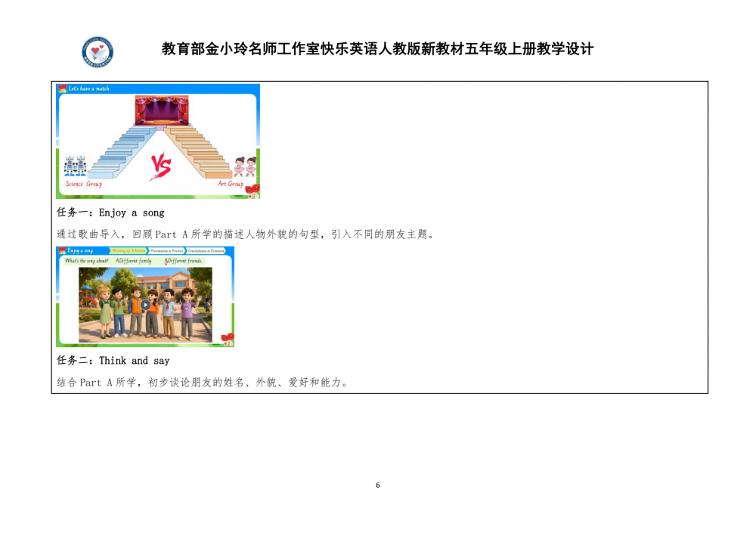Image resolution: width=756 pixels, height=534 pixels.
Task: Select the Science Group robots icon
Action: pyautogui.click(x=75, y=166)
